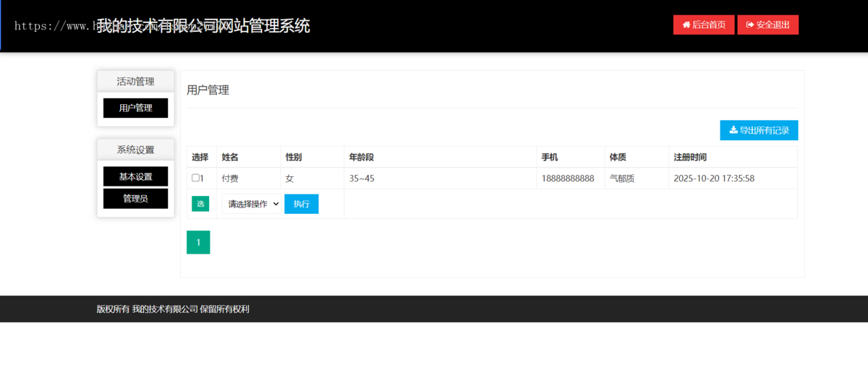Go to page 1 in pagination
Viewport: 868px width, 378px height.
pyautogui.click(x=198, y=242)
